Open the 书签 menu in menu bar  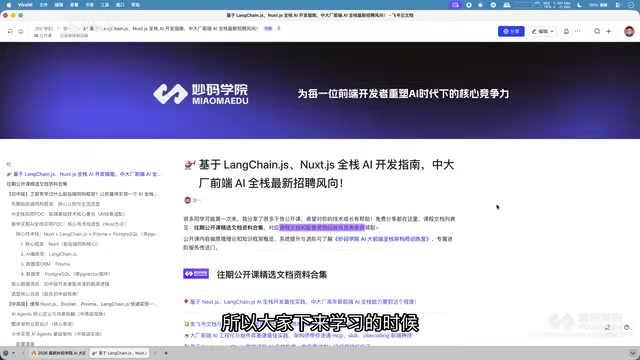pyautogui.click(x=89, y=5)
